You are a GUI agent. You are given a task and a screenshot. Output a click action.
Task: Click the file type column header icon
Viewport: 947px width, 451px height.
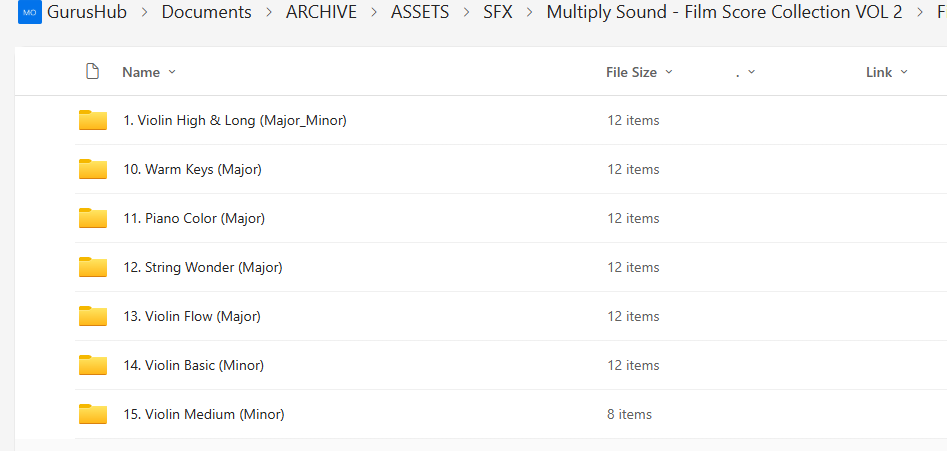[x=93, y=72]
